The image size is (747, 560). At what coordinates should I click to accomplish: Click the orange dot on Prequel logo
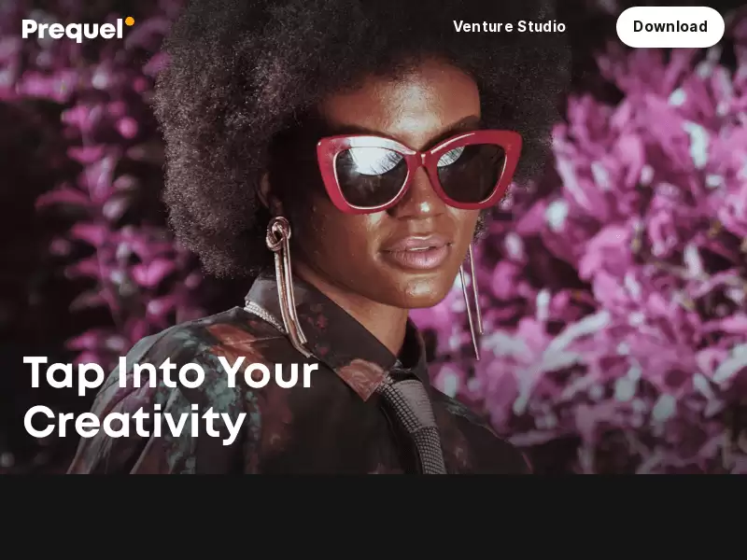(x=130, y=21)
